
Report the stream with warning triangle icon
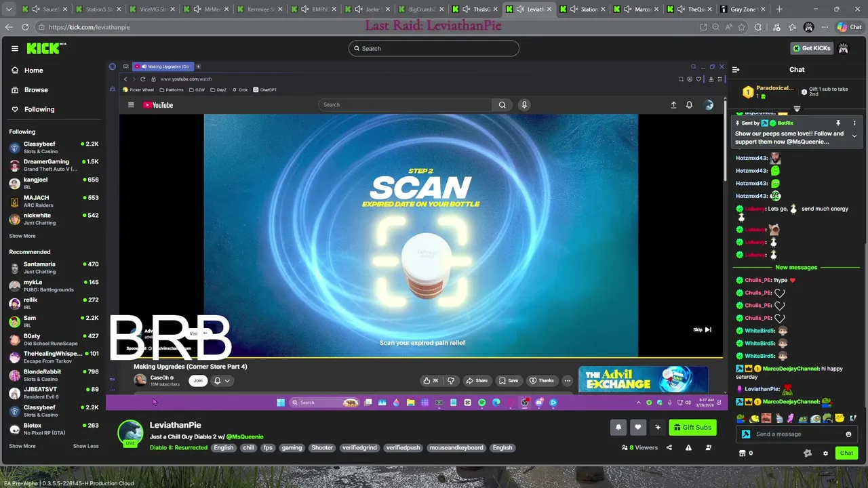(688, 447)
